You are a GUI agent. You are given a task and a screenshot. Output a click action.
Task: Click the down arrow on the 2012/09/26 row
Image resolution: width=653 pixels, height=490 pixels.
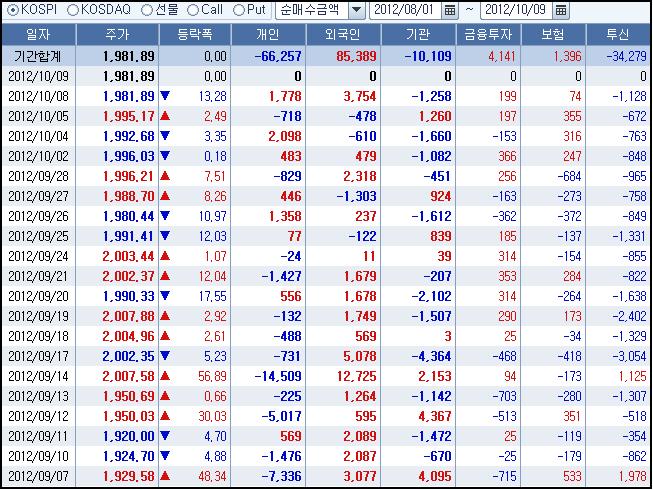(x=165, y=216)
